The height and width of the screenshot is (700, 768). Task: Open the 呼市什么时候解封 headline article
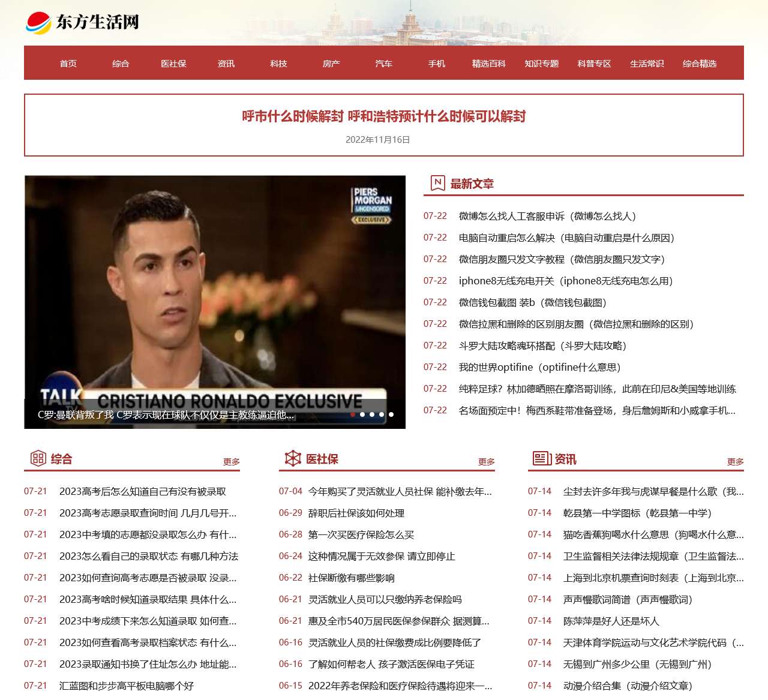click(x=383, y=116)
